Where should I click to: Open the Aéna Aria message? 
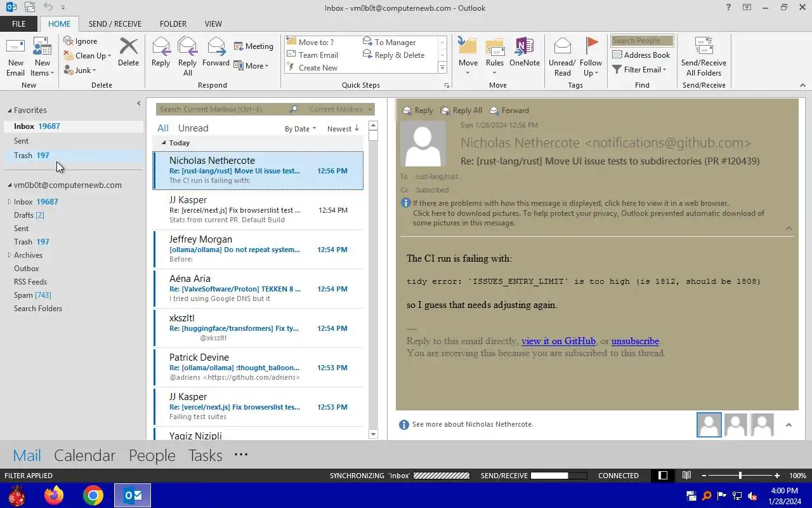[x=258, y=288]
